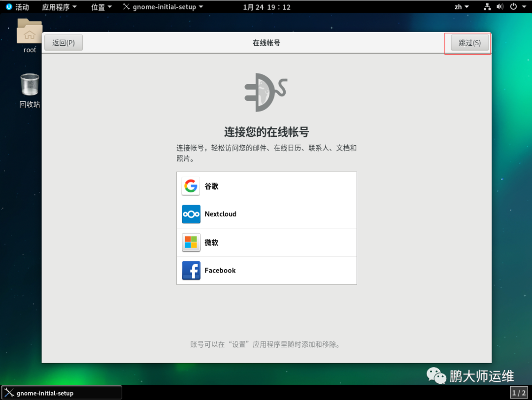Click the note 账号可以在“设置”应用程序里随时添加和移除
532x400 pixels.
point(266,344)
